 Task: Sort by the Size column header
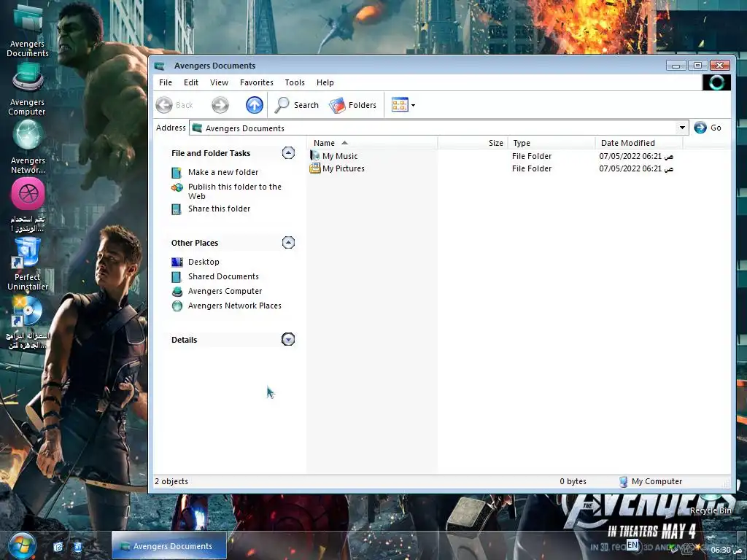tap(473, 143)
